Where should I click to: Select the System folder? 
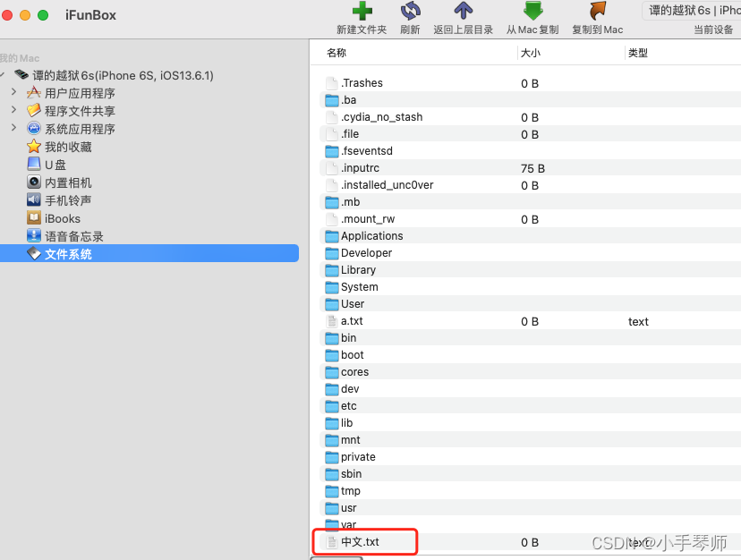pyautogui.click(x=359, y=287)
